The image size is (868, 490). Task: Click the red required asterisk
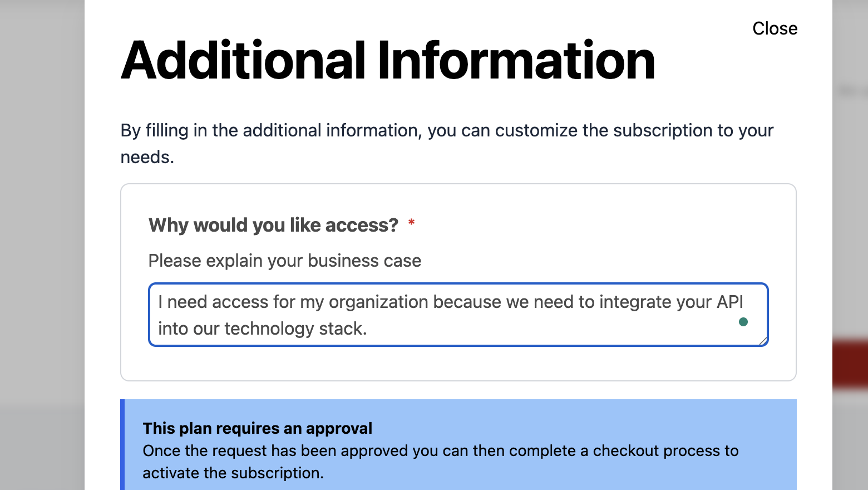coord(411,223)
